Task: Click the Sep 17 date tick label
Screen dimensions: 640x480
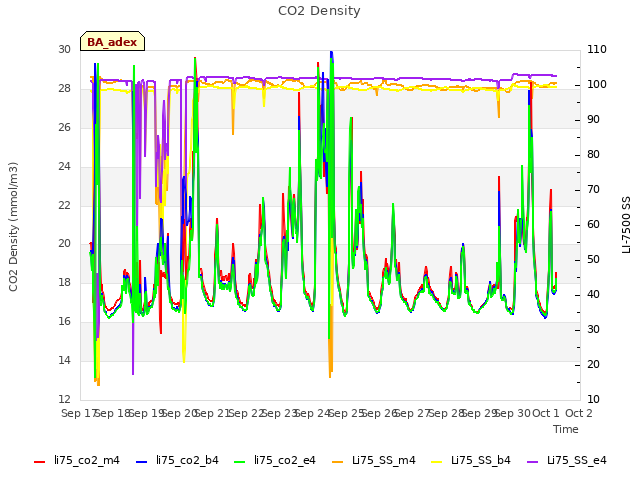Action: (79, 413)
